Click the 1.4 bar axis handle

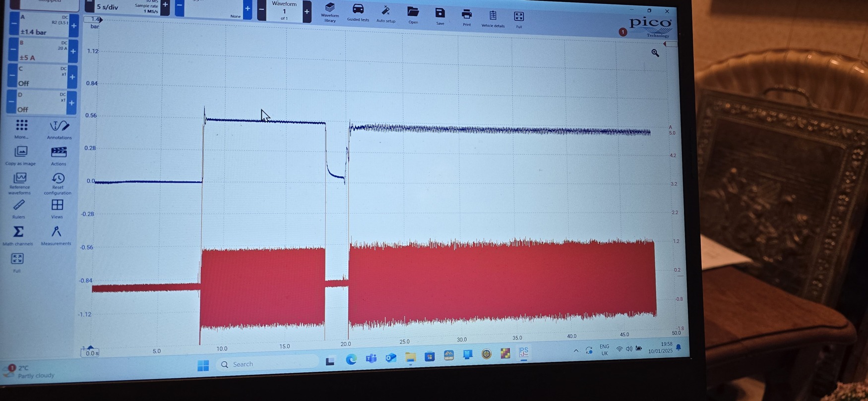click(94, 19)
